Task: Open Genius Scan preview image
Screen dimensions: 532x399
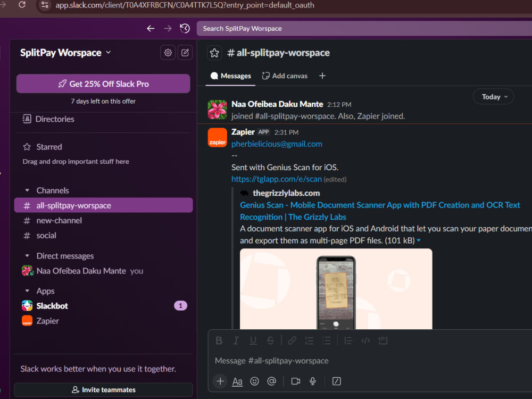Action: [x=336, y=289]
